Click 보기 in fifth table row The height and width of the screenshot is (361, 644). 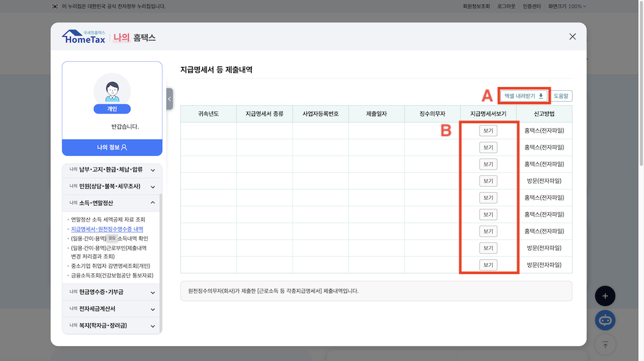[x=488, y=198]
